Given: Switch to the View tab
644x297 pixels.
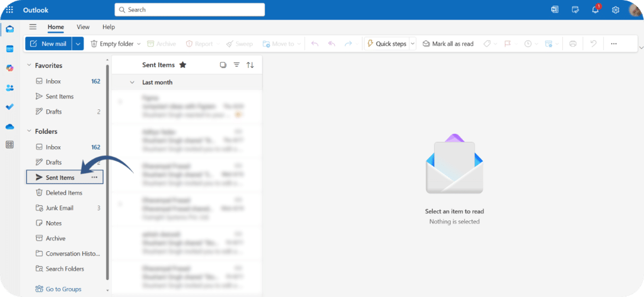Looking at the screenshot, I should (83, 27).
